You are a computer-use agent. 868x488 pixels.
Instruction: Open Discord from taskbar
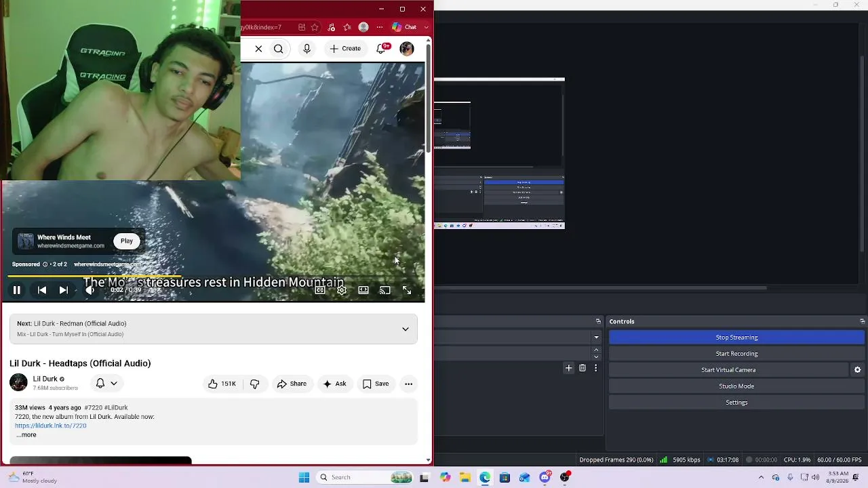click(x=545, y=477)
